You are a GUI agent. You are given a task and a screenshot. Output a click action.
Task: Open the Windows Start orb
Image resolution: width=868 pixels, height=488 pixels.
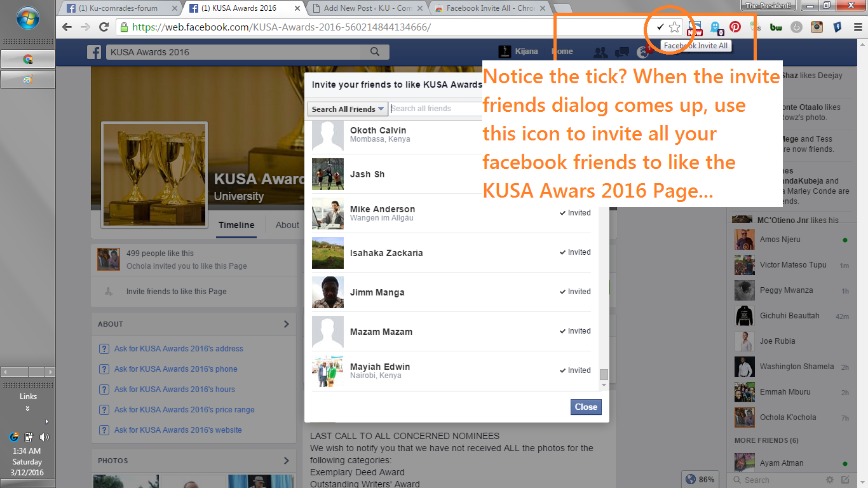[27, 18]
